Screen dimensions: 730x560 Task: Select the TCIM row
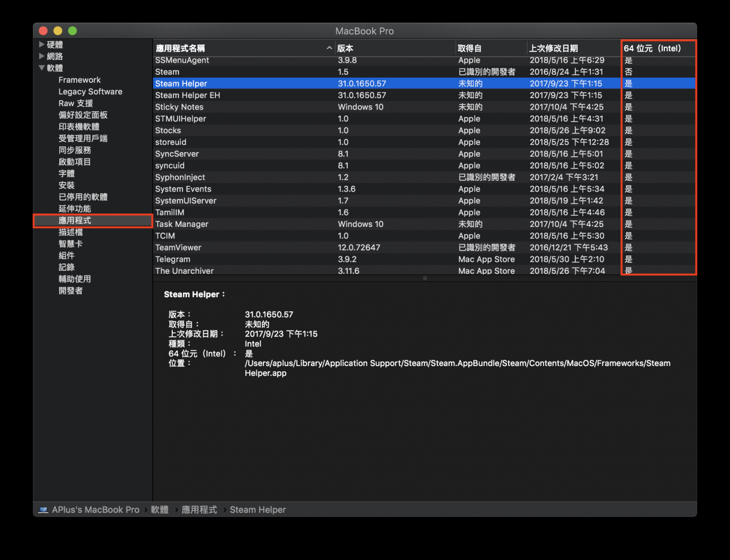click(x=424, y=236)
